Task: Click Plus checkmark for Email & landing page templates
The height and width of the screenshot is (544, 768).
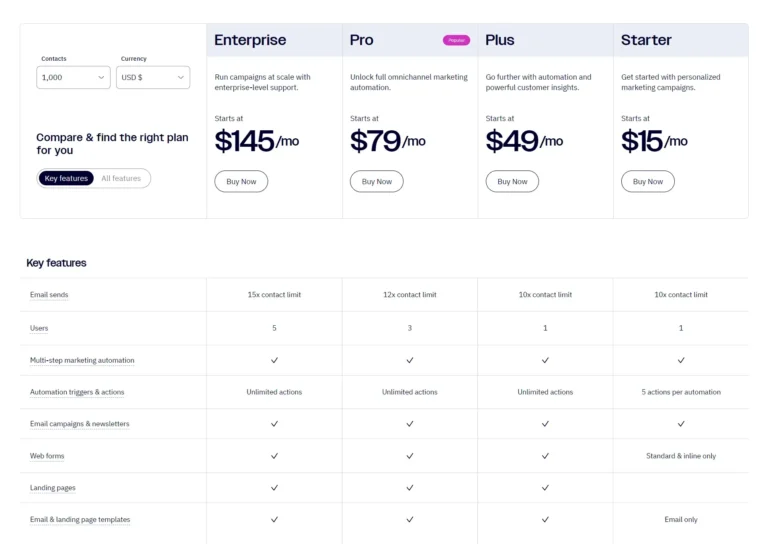Action: click(x=545, y=520)
